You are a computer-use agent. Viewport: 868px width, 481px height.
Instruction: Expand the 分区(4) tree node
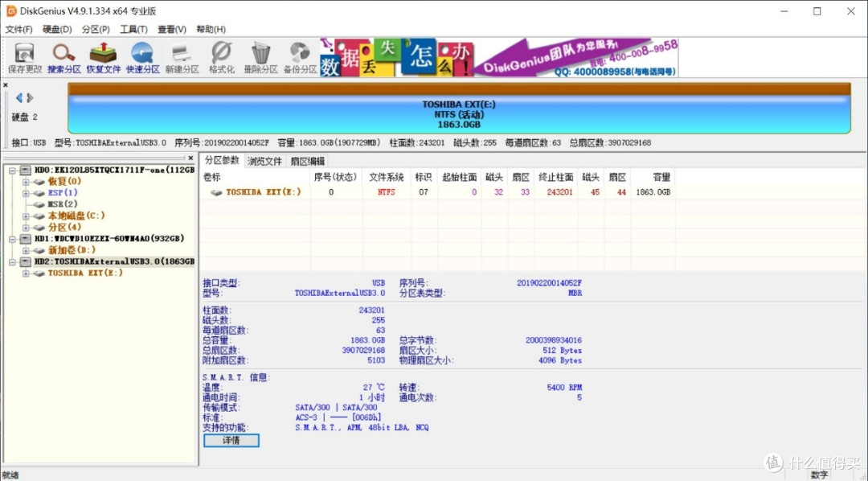(x=26, y=228)
